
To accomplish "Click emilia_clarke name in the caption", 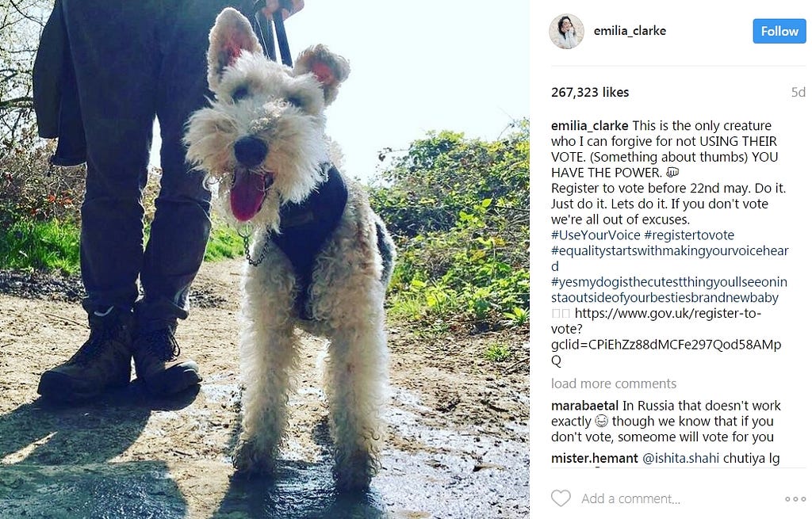I will pyautogui.click(x=589, y=126).
